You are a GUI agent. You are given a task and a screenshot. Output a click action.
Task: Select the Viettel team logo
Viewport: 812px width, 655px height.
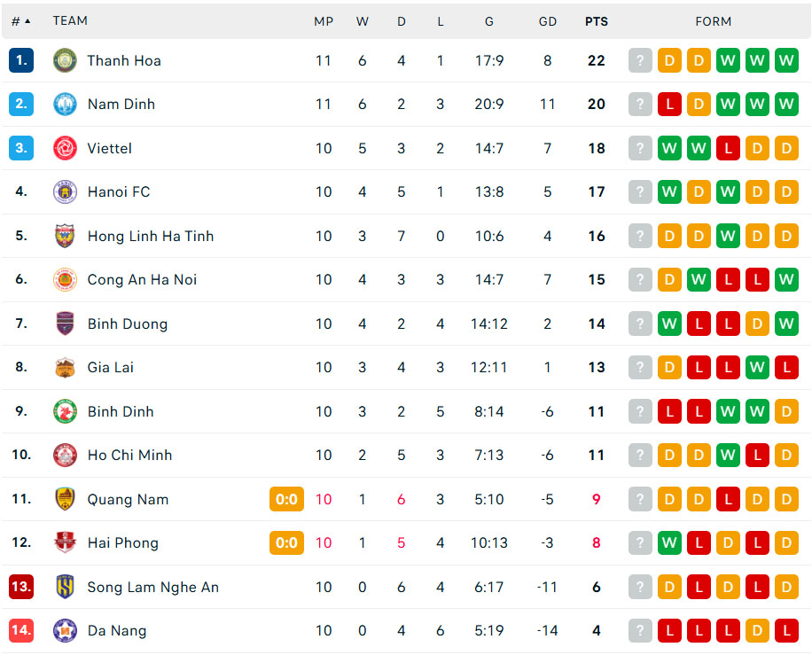click(65, 148)
